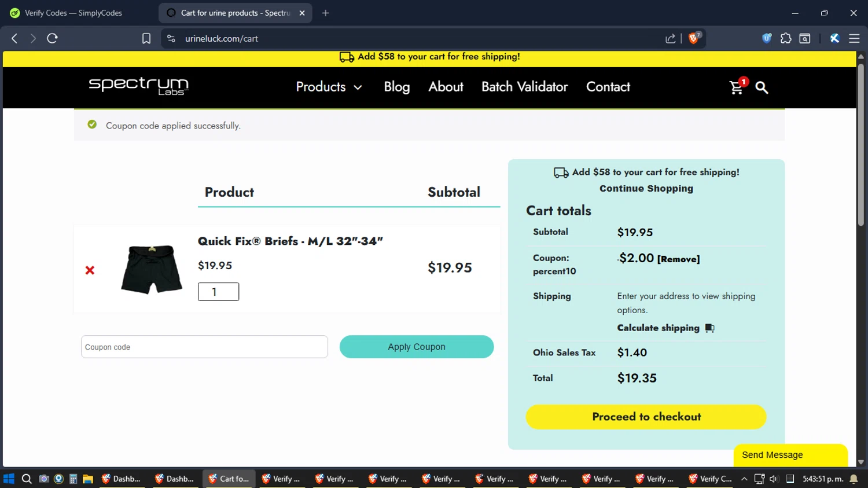
Task: Click the Coupon code input field
Action: coord(204,347)
